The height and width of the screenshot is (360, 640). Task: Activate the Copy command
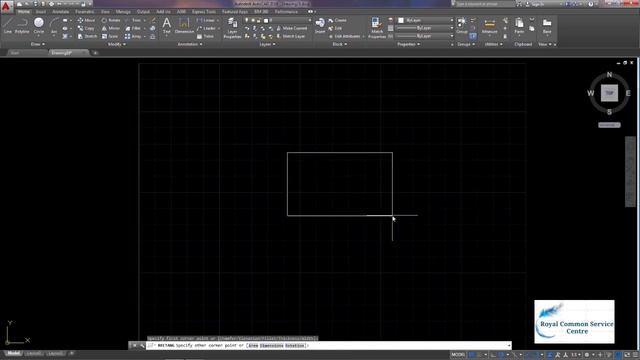(x=86, y=28)
